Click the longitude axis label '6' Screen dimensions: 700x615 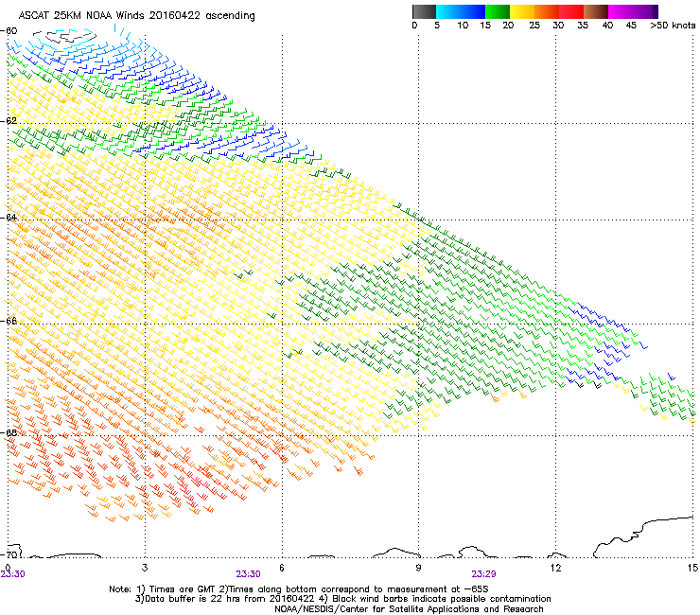click(x=282, y=568)
